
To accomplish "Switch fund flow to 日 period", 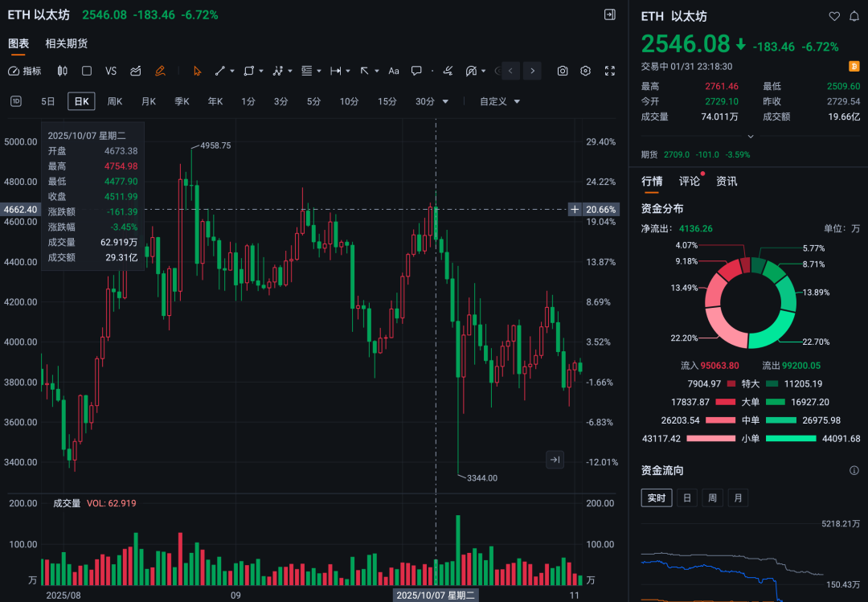I will (686, 498).
